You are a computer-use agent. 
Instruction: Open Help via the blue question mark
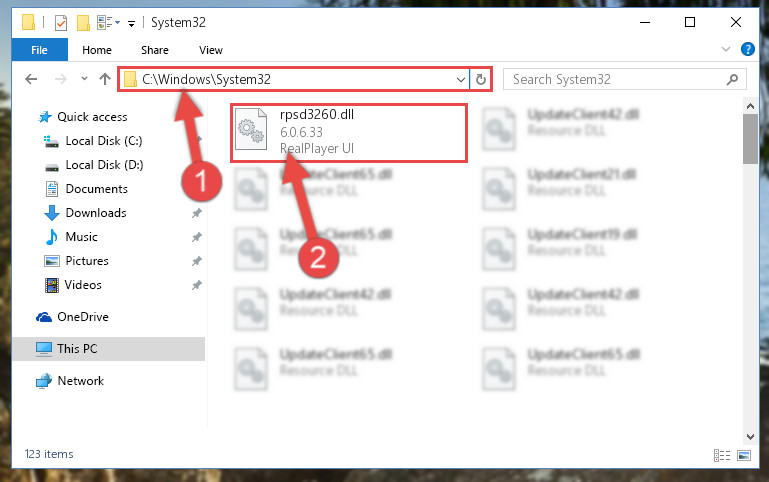[x=747, y=49]
